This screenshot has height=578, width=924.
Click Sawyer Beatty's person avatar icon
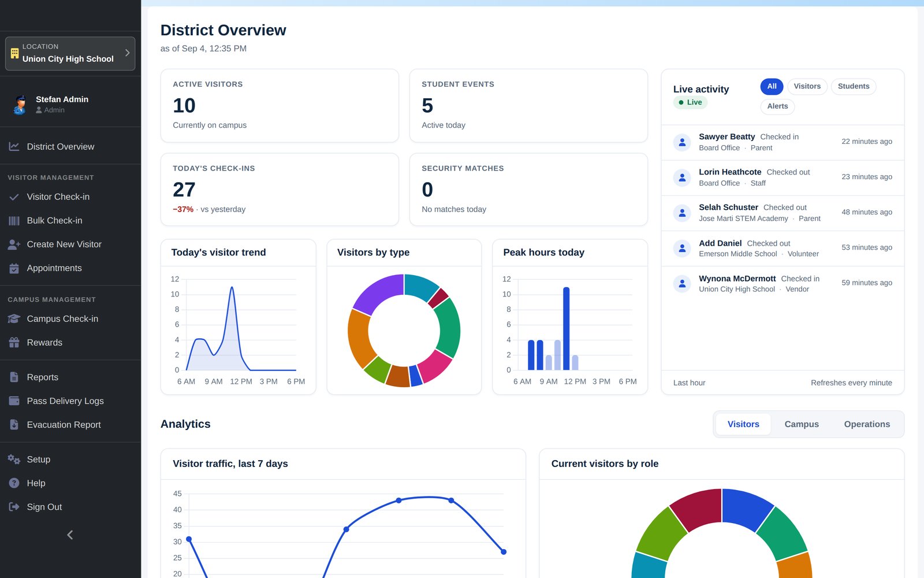pyautogui.click(x=682, y=142)
